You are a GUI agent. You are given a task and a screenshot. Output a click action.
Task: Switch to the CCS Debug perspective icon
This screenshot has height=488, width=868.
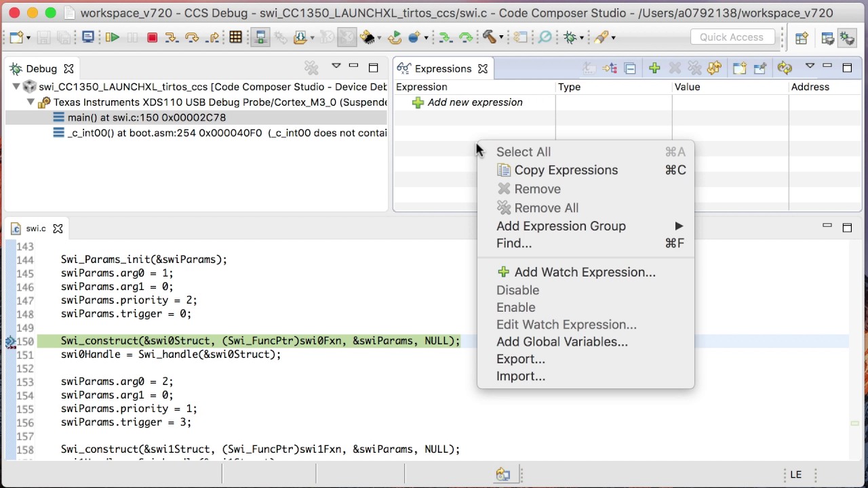pos(848,38)
